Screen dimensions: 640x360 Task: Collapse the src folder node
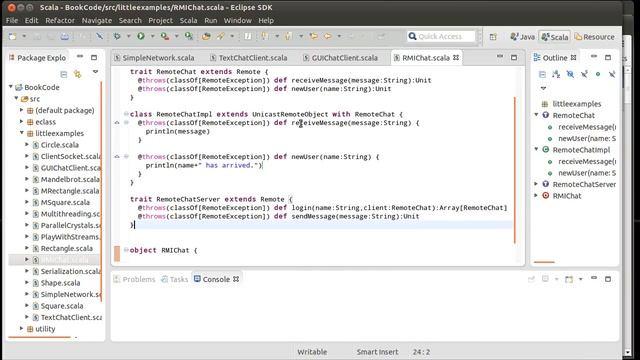(16, 98)
